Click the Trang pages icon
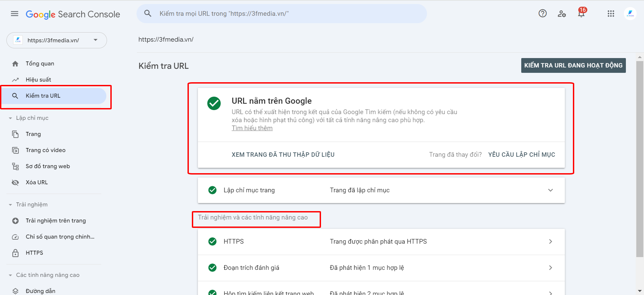Image resolution: width=644 pixels, height=295 pixels. tap(15, 134)
